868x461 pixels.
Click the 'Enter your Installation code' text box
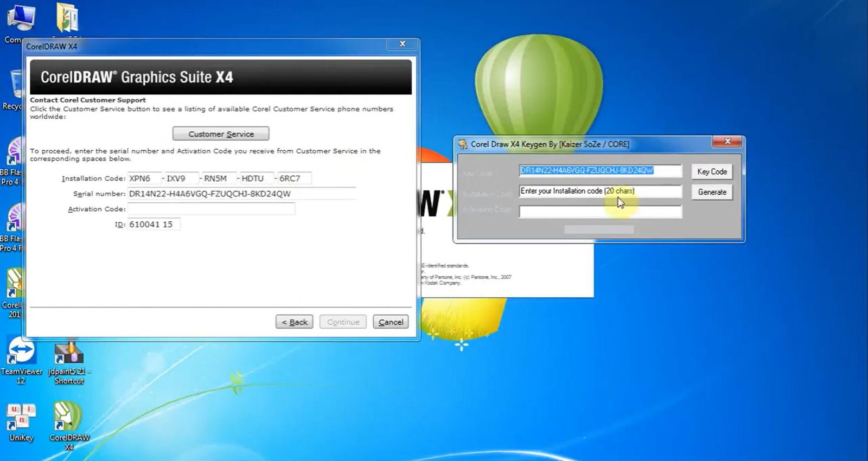click(600, 191)
